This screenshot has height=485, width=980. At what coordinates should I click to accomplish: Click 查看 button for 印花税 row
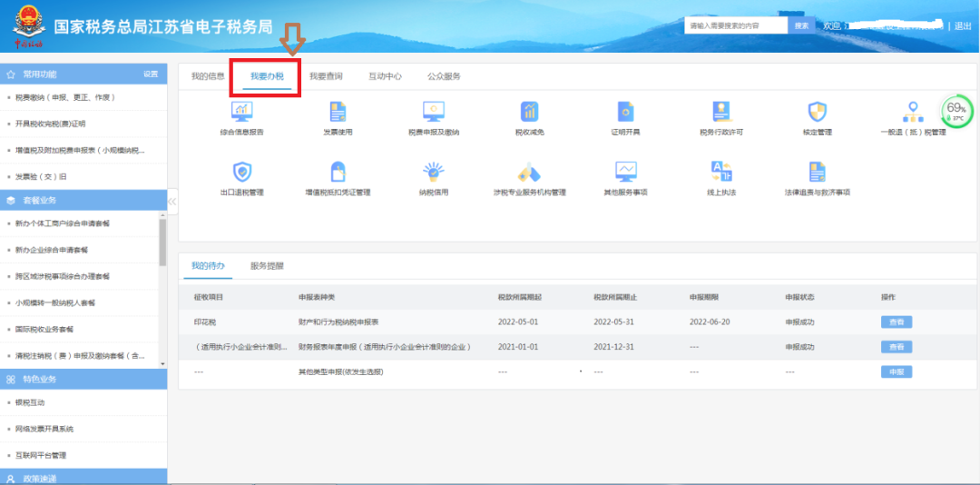897,322
